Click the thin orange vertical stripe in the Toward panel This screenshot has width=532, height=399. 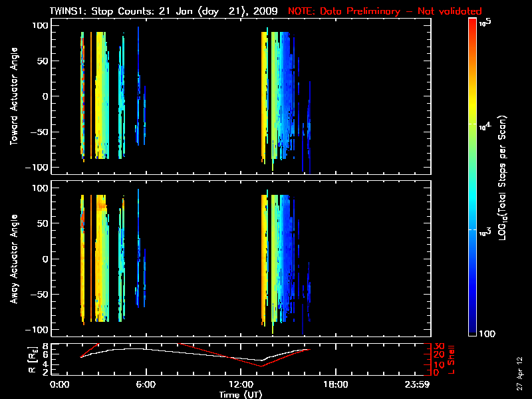(90, 93)
